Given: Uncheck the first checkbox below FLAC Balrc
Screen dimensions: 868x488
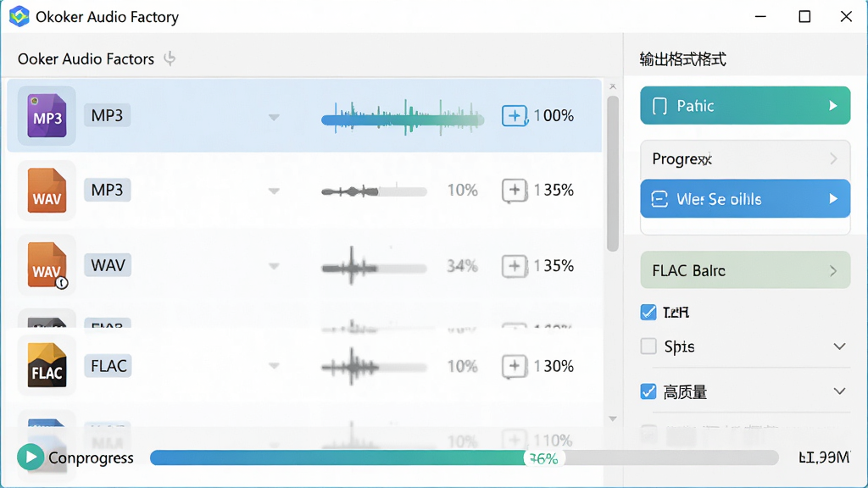Looking at the screenshot, I should coord(648,312).
